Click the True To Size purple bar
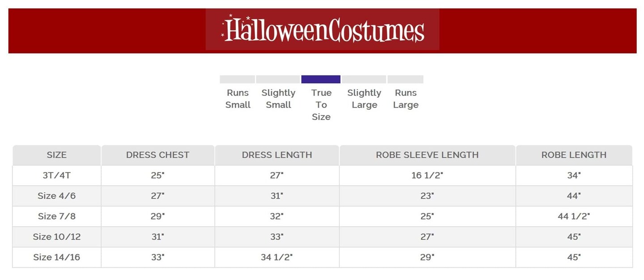This screenshot has width=644, height=280. [321, 79]
